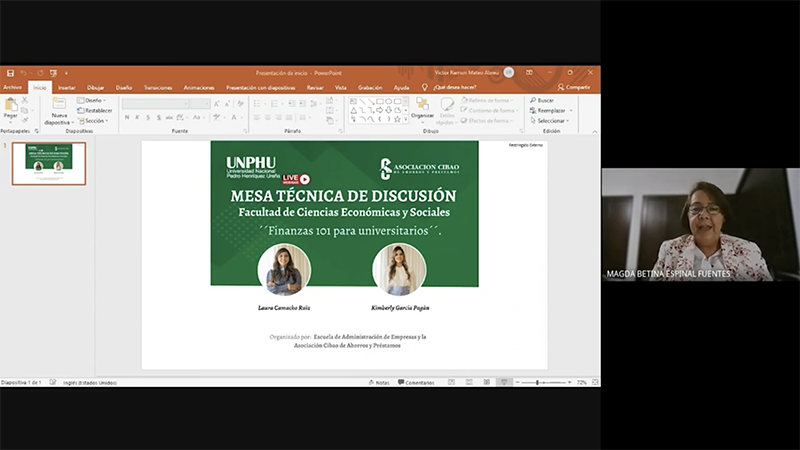
Task: Click the decrease font size icon
Action: pos(227,104)
